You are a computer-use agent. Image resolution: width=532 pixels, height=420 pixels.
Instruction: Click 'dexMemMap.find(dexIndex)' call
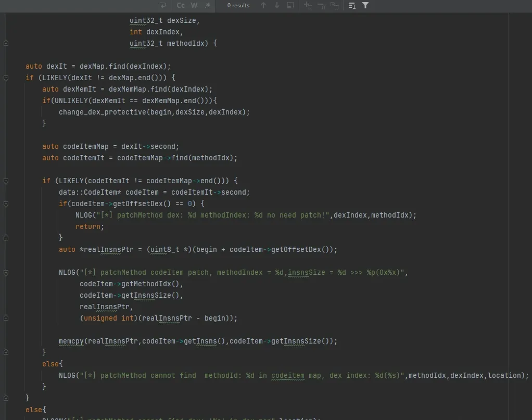[158, 89]
